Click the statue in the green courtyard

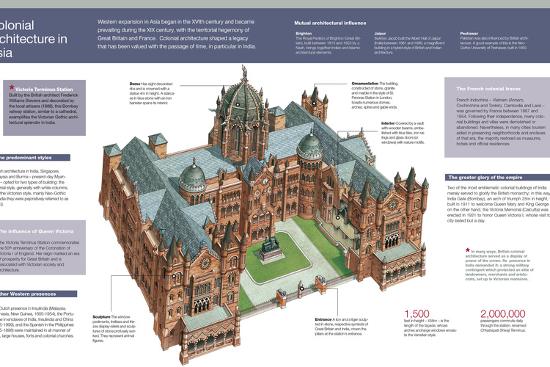tap(269, 248)
